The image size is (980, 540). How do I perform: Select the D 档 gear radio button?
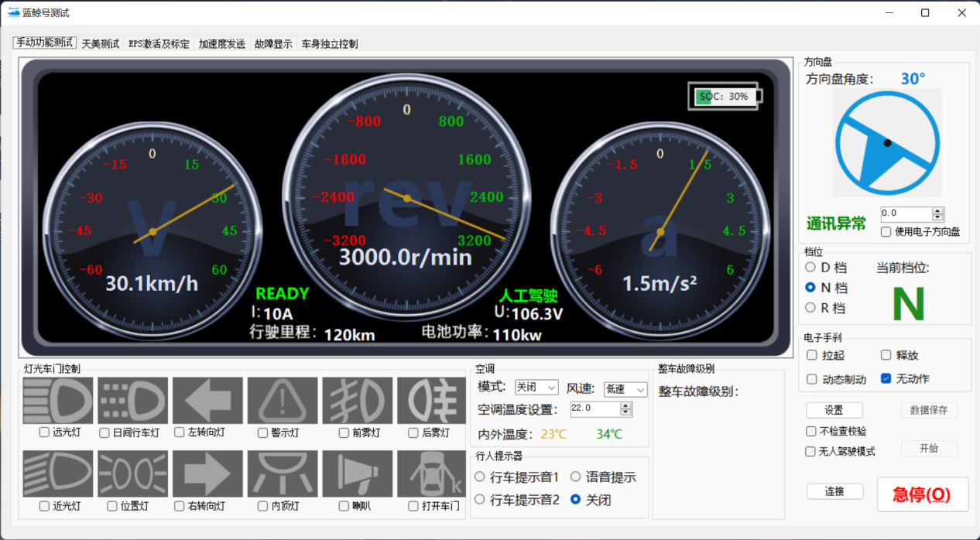(x=810, y=268)
